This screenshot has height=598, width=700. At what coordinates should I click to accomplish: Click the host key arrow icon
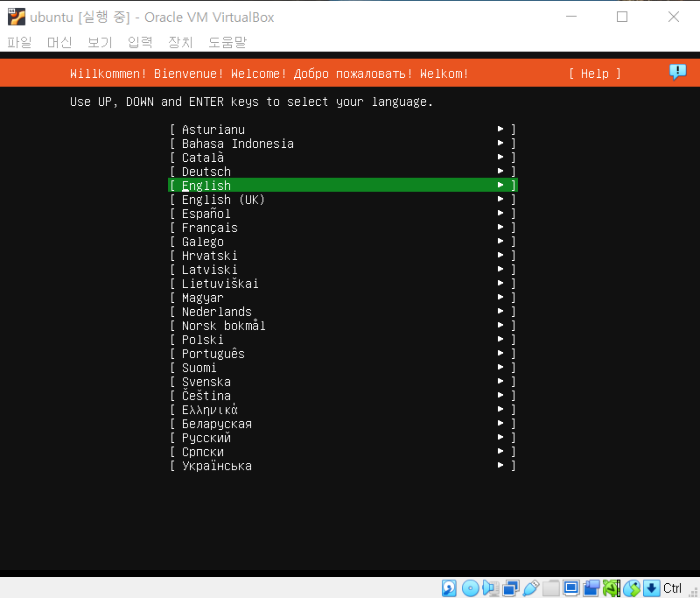click(x=652, y=587)
